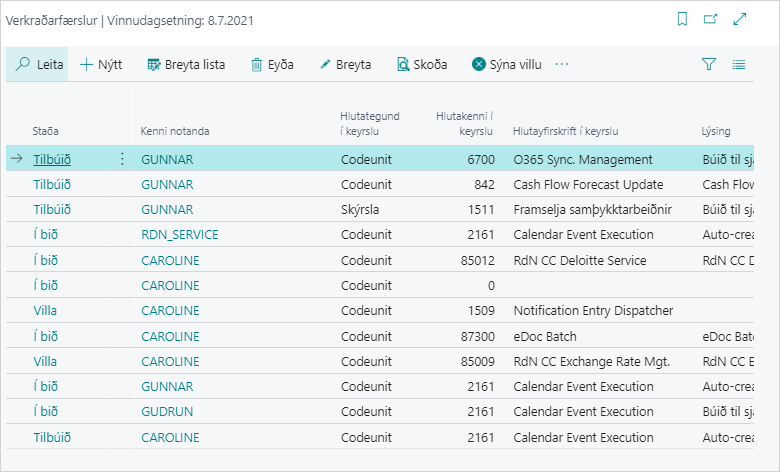
Task: Open the filter pane icon
Action: [709, 64]
